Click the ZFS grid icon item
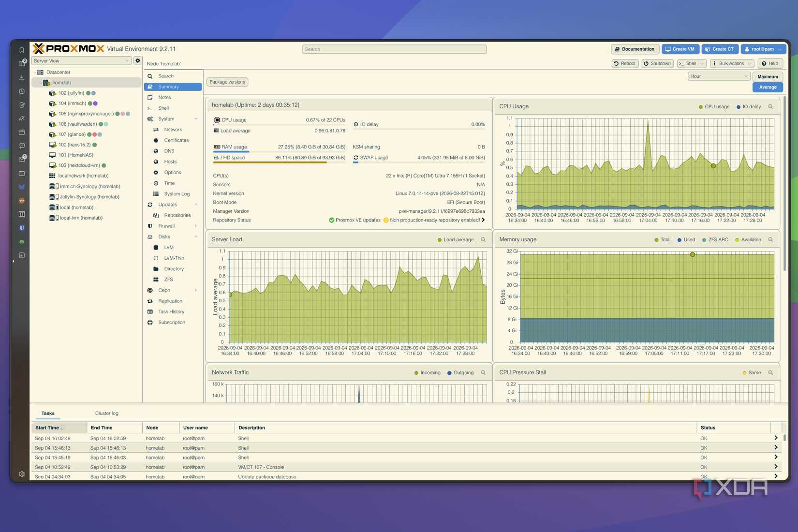This screenshot has height=532, width=798. (x=156, y=280)
